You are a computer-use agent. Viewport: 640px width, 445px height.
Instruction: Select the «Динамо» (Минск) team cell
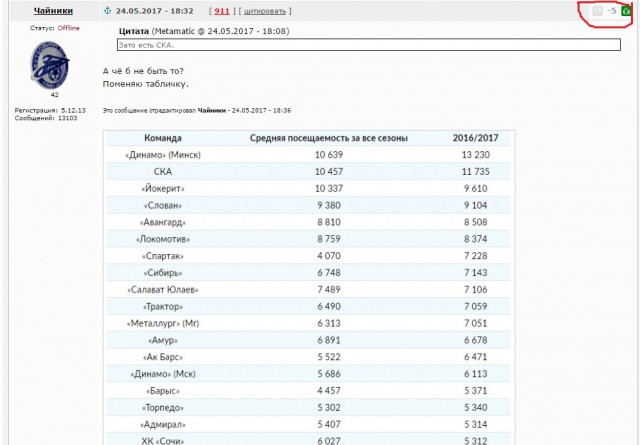(x=163, y=155)
